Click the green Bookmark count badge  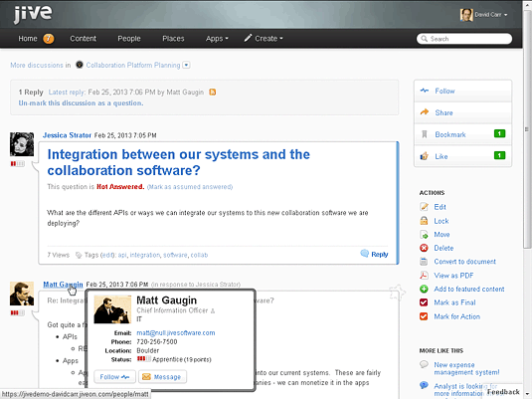point(499,133)
